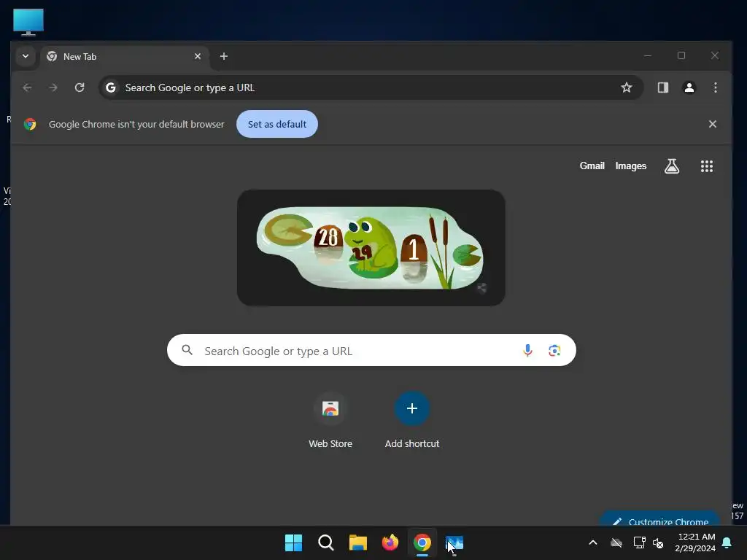Click the Customize Chrome button

[660, 518]
